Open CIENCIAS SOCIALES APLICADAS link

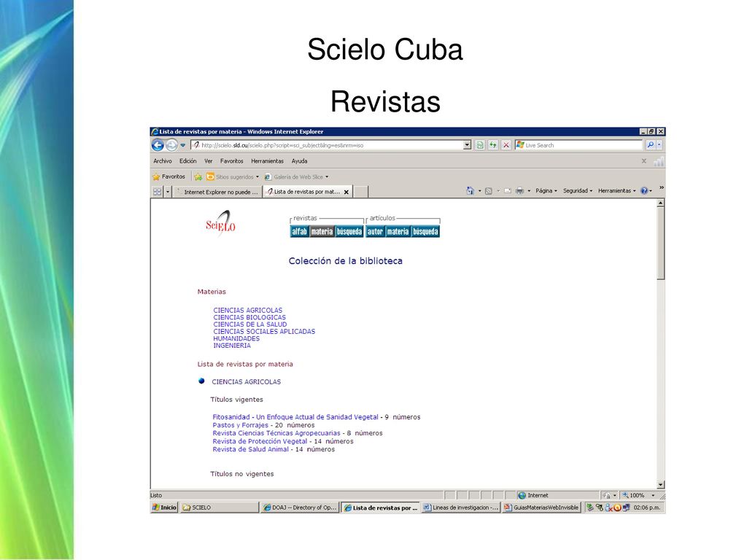coord(264,332)
